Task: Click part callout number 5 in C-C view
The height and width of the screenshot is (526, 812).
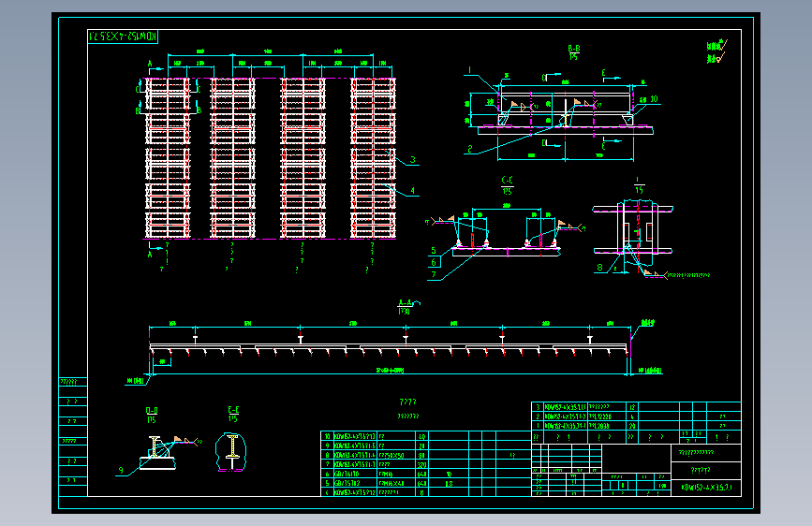Action: point(434,251)
